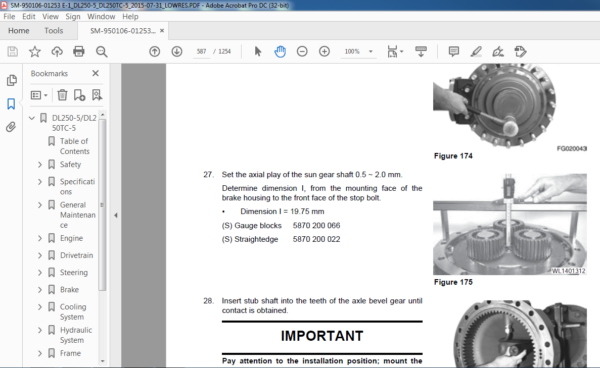Go to previous page arrow
This screenshot has height=368, width=600.
click(x=155, y=51)
